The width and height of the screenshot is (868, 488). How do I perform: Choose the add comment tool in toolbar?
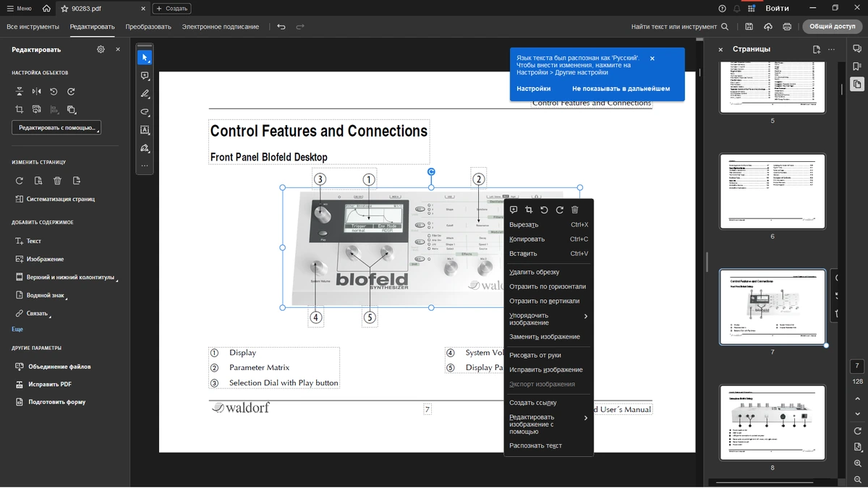click(145, 76)
